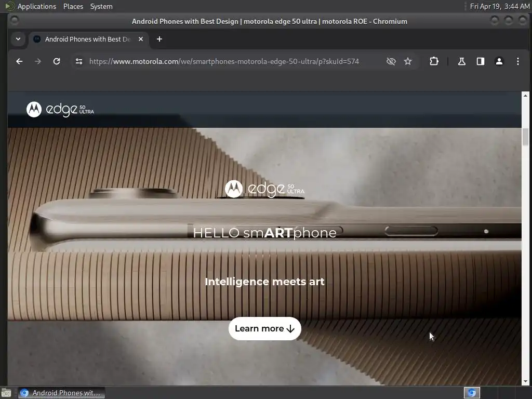Click the Intelligence meets art text
Image resolution: width=532 pixels, height=399 pixels.
[264, 282]
